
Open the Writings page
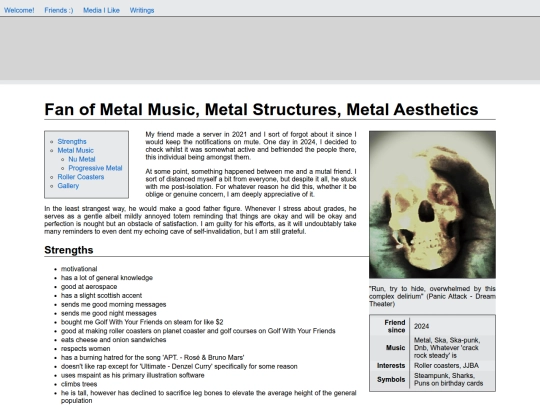[x=142, y=10]
